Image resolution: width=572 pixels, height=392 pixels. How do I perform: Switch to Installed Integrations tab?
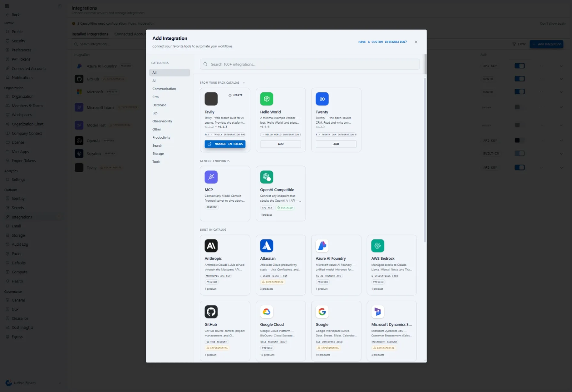click(90, 34)
